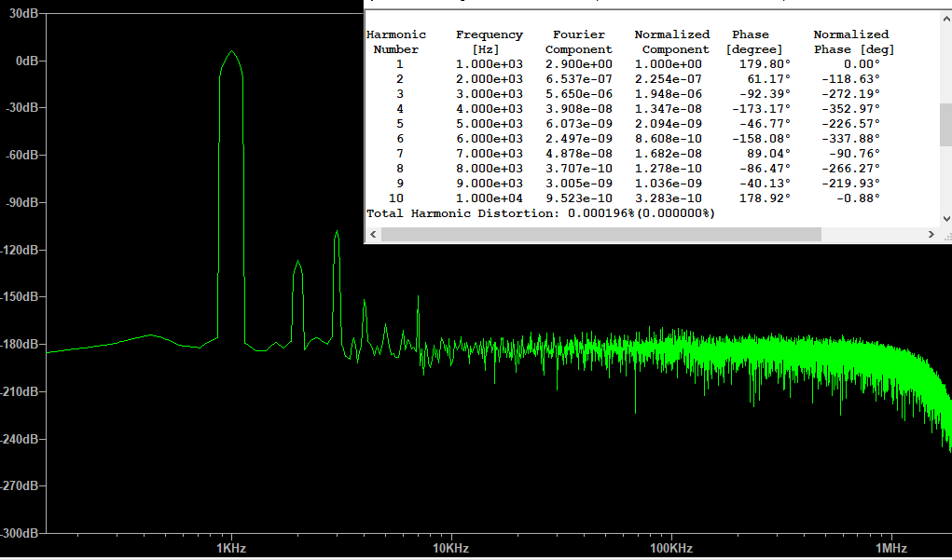The width and height of the screenshot is (952, 560).
Task: Click the 2.254e-07 normalized component value
Action: [x=669, y=79]
